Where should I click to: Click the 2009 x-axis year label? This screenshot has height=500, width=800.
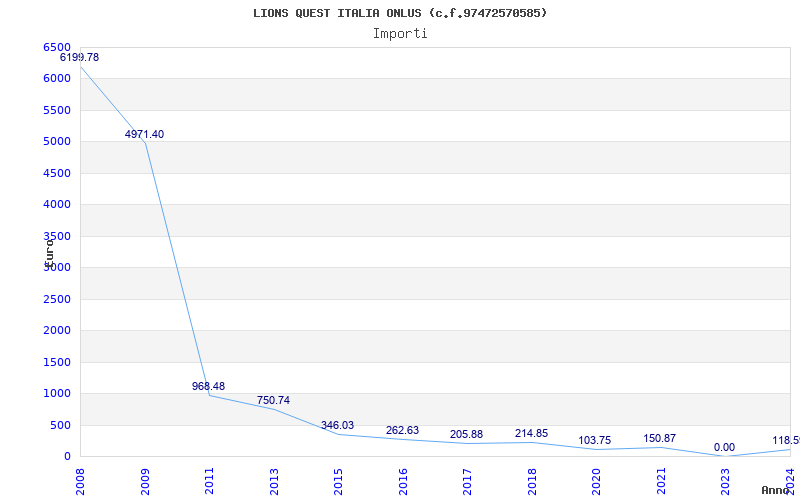(x=145, y=482)
